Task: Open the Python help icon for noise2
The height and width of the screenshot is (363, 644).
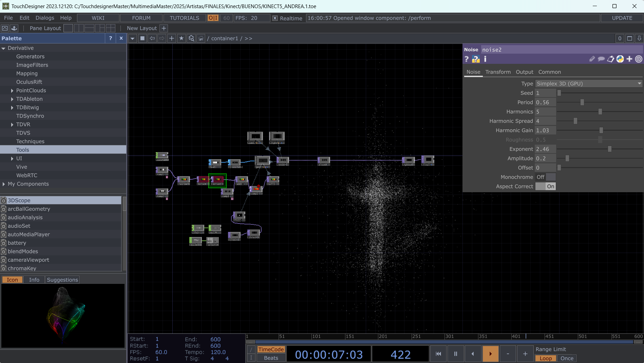Action: click(476, 59)
